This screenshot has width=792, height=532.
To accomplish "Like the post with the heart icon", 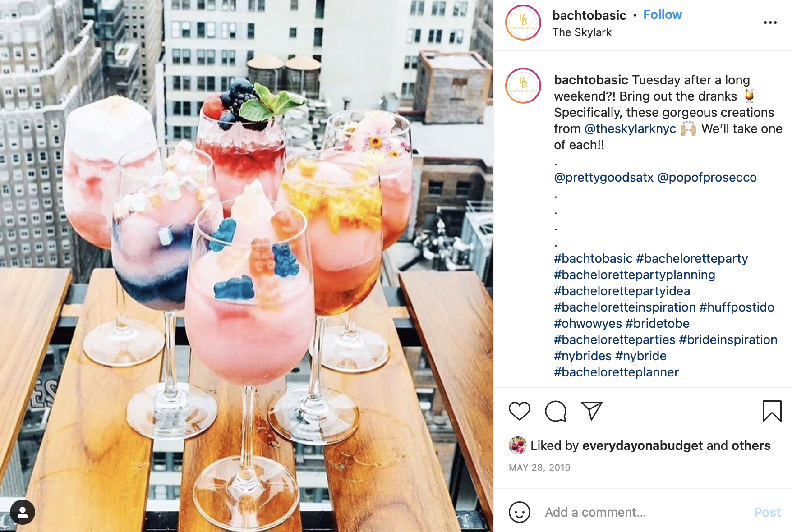I will [519, 411].
